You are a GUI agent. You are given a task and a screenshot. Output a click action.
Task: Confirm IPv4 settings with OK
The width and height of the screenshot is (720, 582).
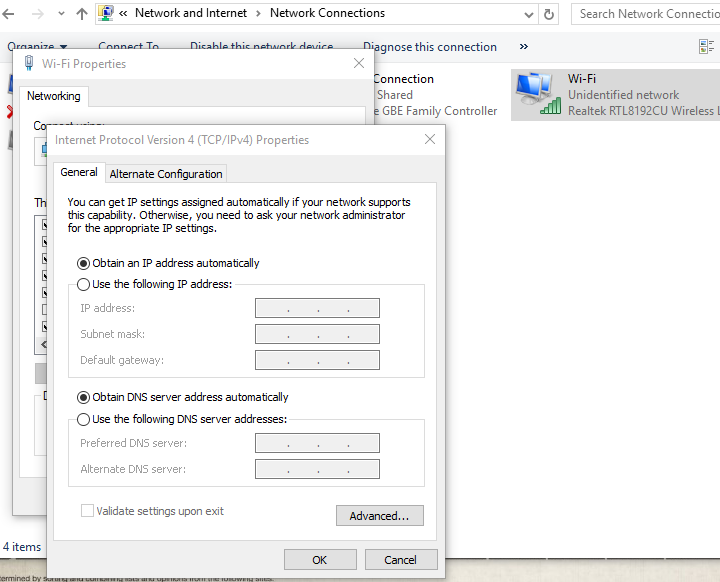(320, 560)
